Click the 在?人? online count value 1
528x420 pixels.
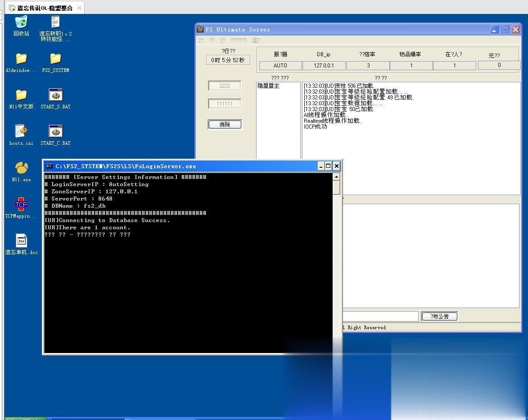[x=455, y=65]
